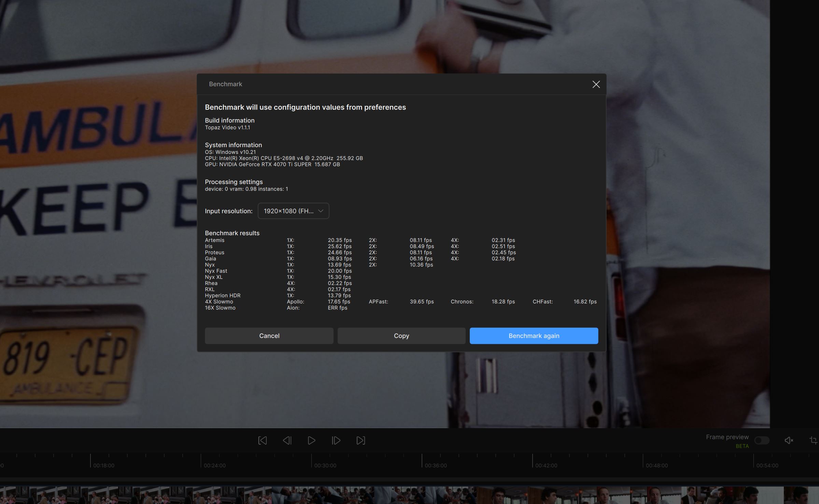
Task: Step forward one frame
Action: pos(336,440)
